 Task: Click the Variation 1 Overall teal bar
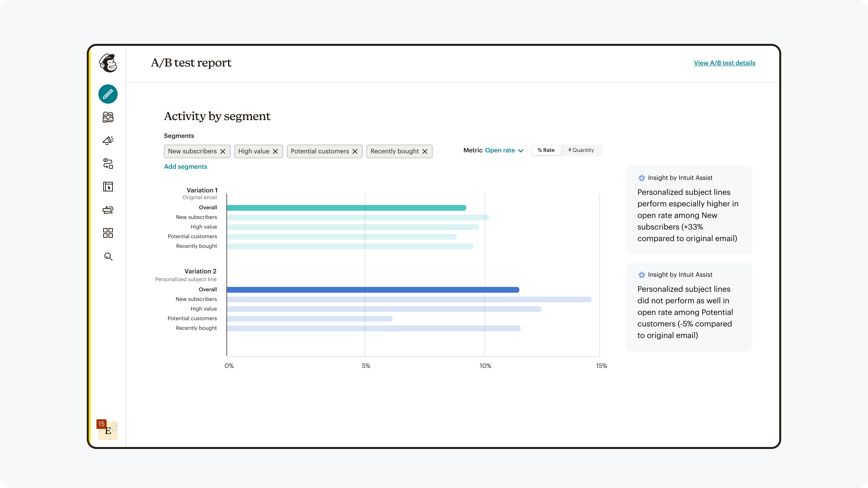346,208
